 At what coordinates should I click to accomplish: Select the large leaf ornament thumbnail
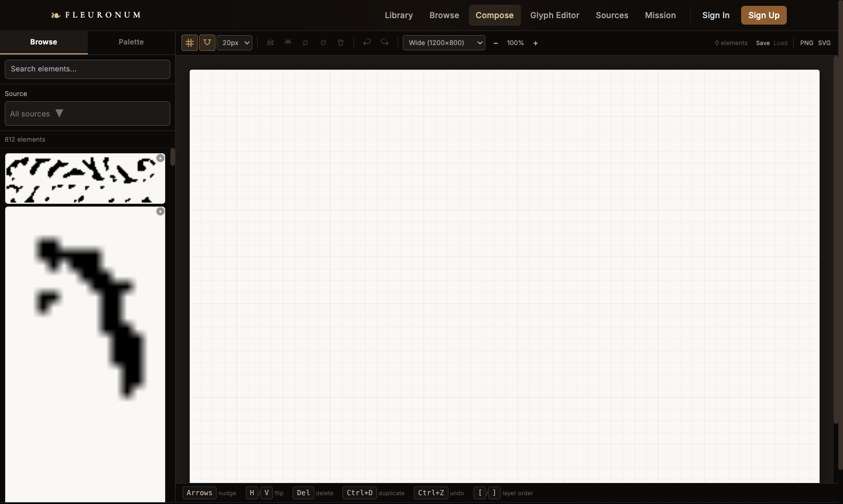[85, 354]
